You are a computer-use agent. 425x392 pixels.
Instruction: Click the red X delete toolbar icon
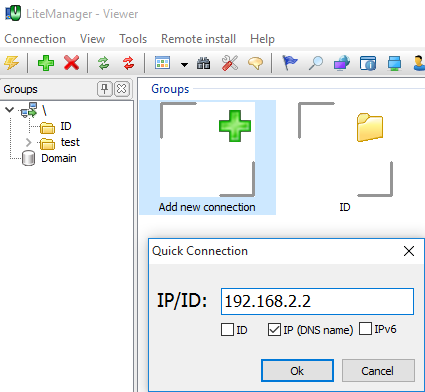[72, 63]
